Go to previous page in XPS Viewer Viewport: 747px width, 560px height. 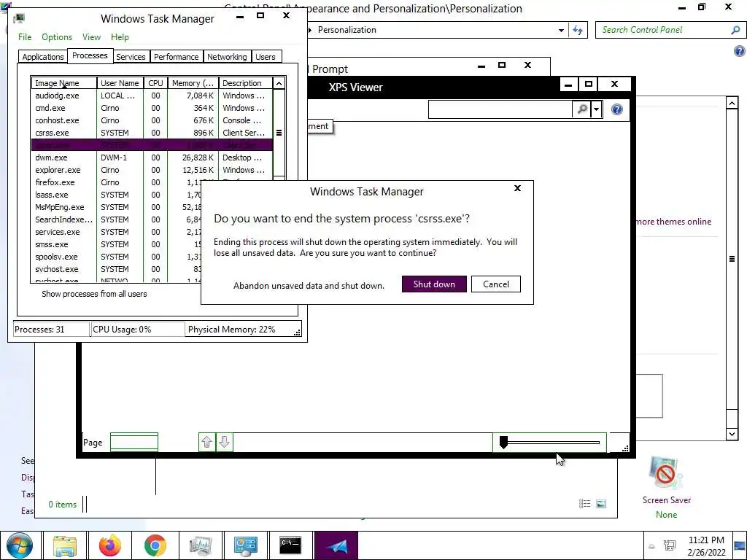[206, 443]
